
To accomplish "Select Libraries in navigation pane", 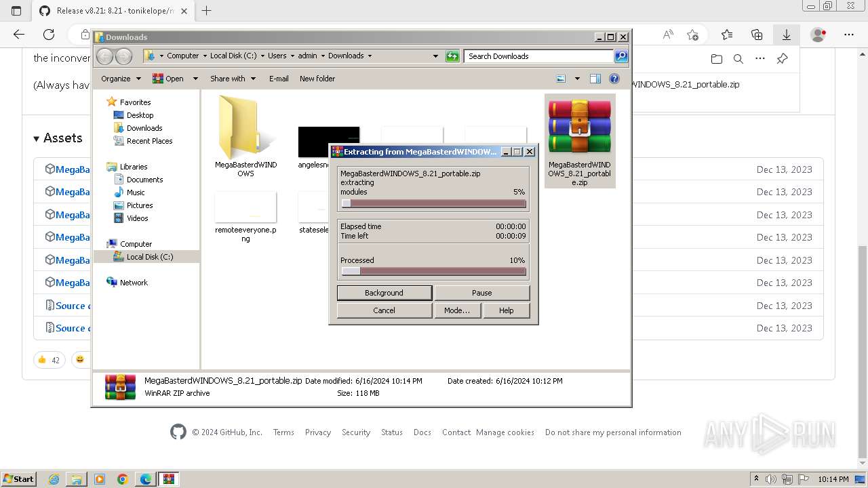I will tap(134, 167).
